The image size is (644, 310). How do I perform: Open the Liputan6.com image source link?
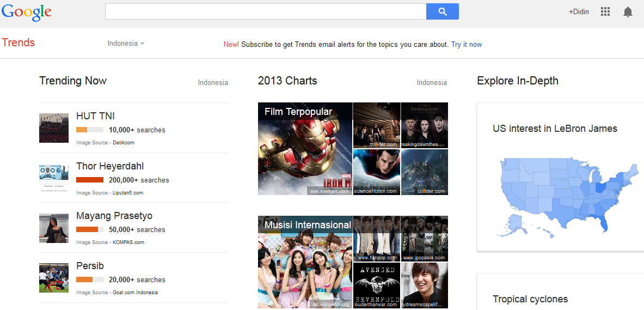point(128,193)
